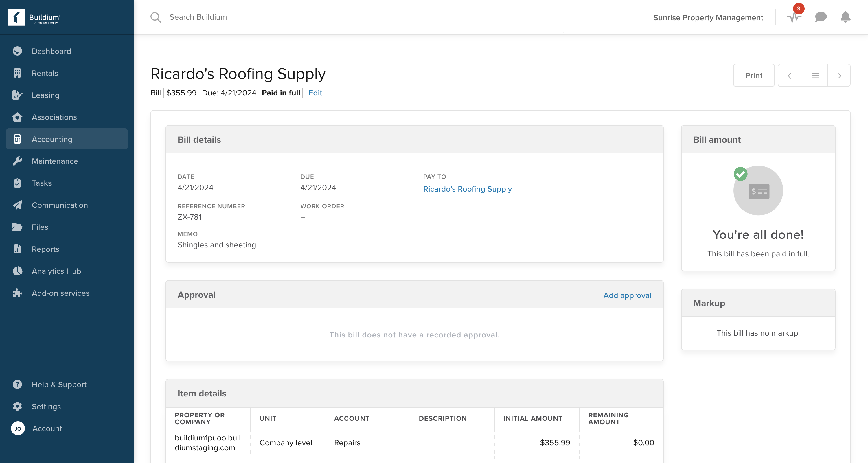Click the Buildium logo icon
868x463 pixels.
click(x=16, y=17)
